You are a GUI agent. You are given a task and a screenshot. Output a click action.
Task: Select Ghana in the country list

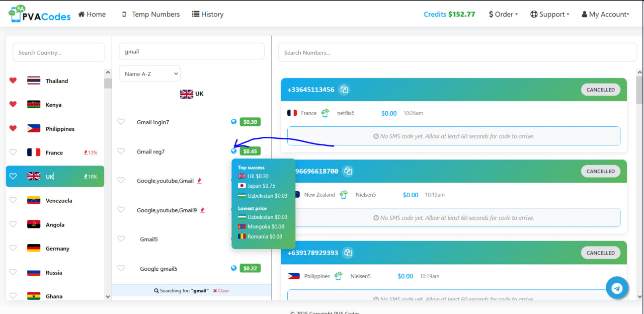(x=55, y=295)
